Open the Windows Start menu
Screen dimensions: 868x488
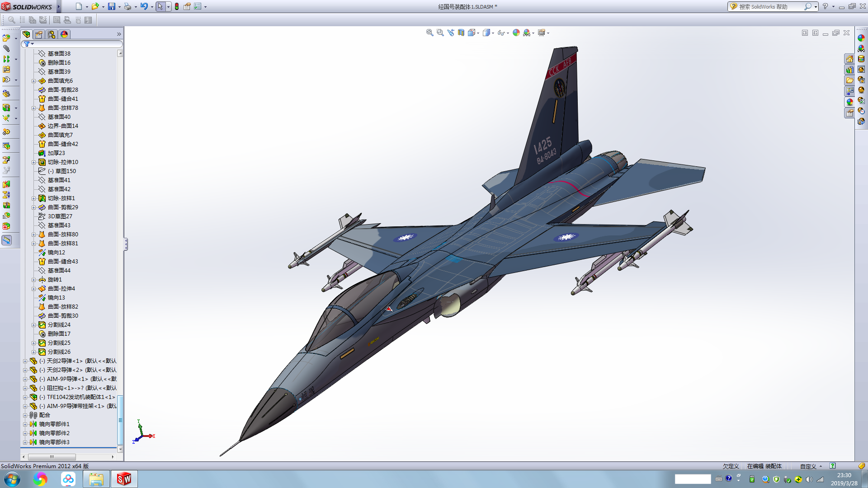pyautogui.click(x=12, y=479)
